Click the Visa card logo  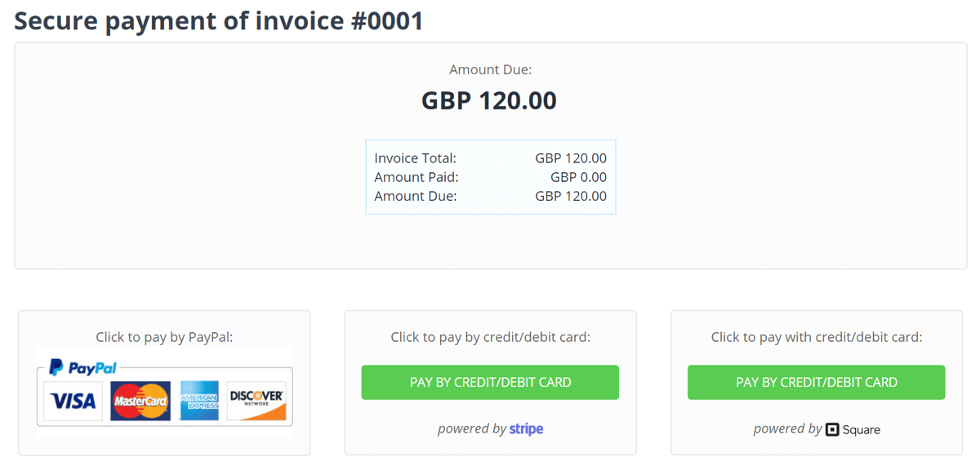pyautogui.click(x=72, y=401)
